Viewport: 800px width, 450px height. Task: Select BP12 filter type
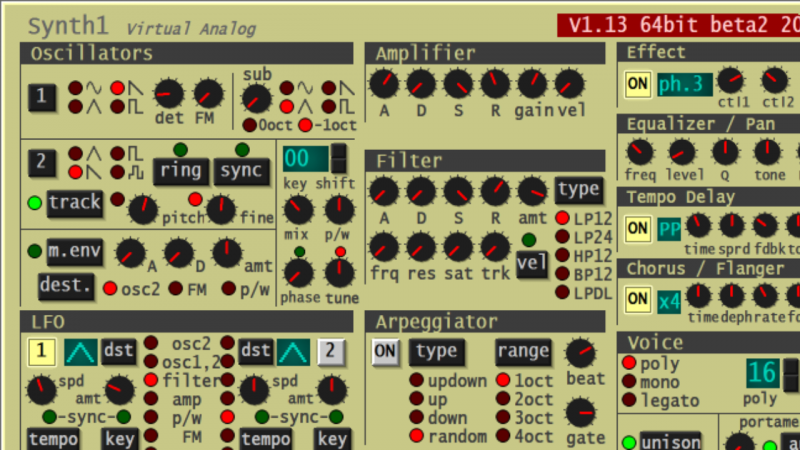click(562, 274)
